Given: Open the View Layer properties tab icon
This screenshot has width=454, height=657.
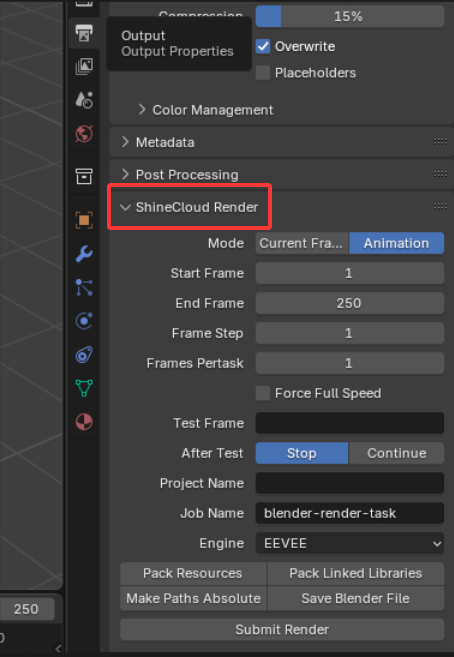Looking at the screenshot, I should [x=84, y=66].
